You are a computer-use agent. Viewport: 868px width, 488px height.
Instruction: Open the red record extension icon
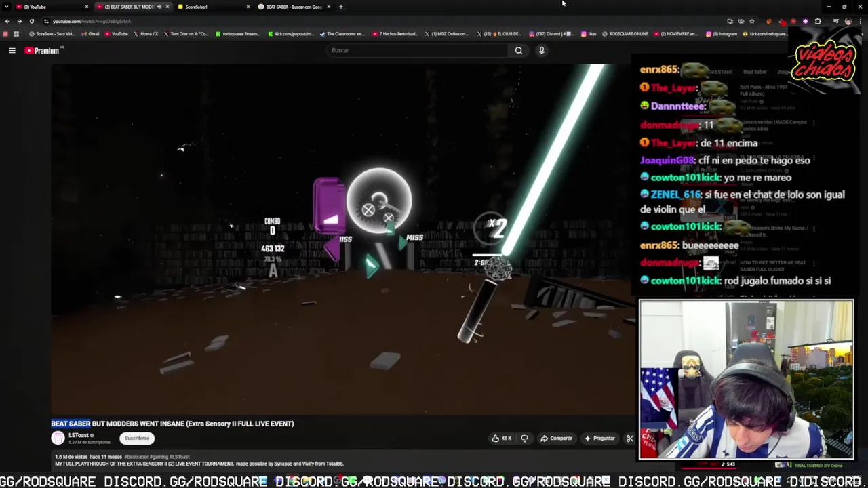coord(793,21)
